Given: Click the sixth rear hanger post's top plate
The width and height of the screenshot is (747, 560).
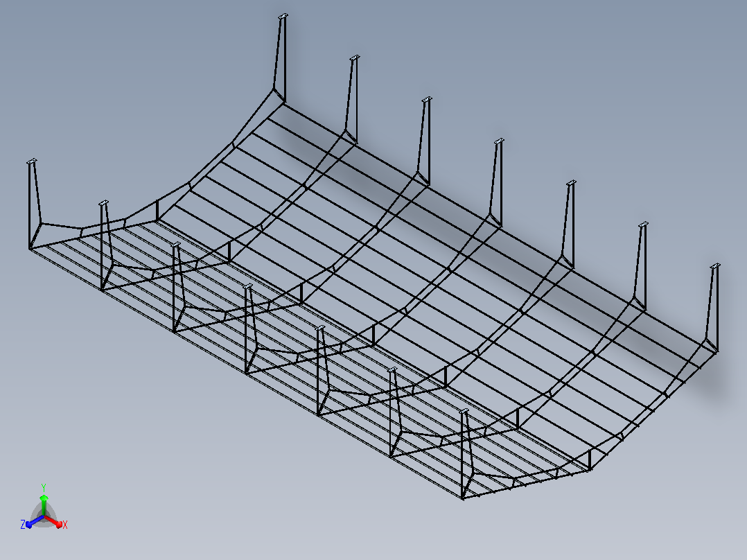Looking at the screenshot, I should [643, 225].
